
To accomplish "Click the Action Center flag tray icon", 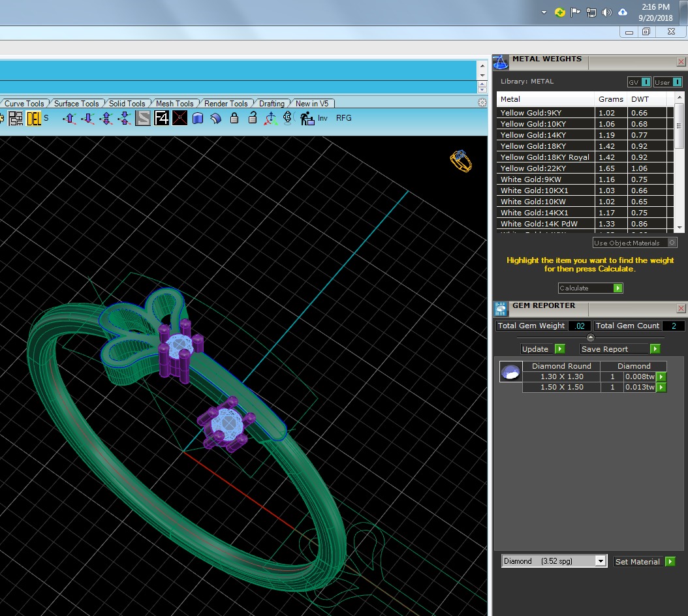I will pyautogui.click(x=575, y=12).
